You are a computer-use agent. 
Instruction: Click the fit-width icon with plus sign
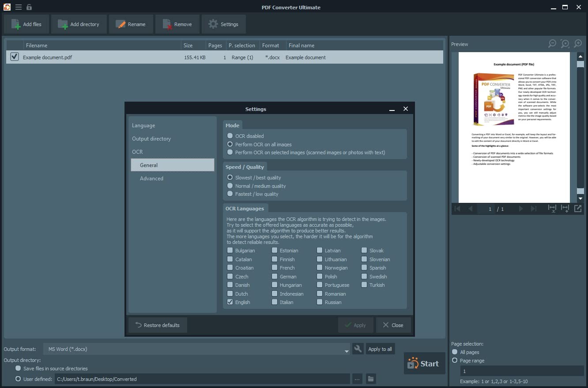pyautogui.click(x=565, y=209)
